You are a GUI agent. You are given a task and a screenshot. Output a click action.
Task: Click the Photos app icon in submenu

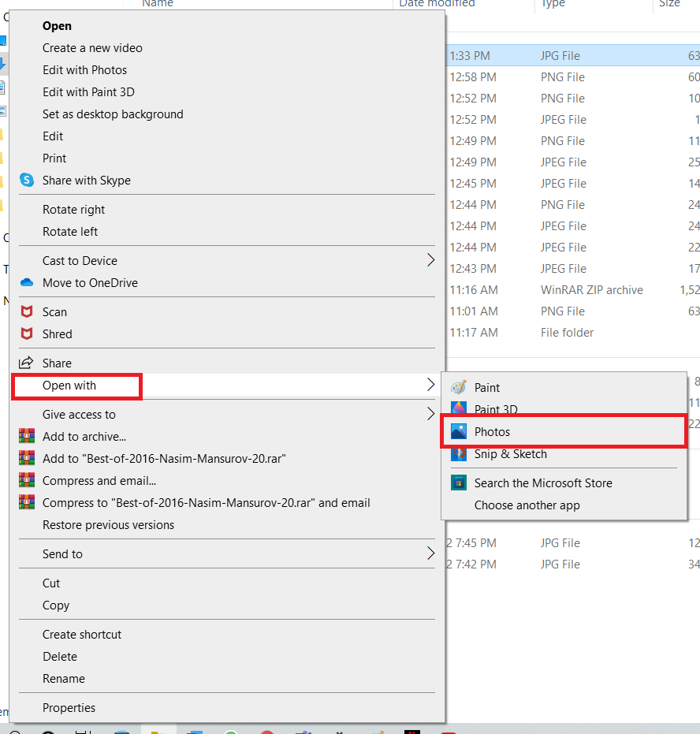coord(459,432)
